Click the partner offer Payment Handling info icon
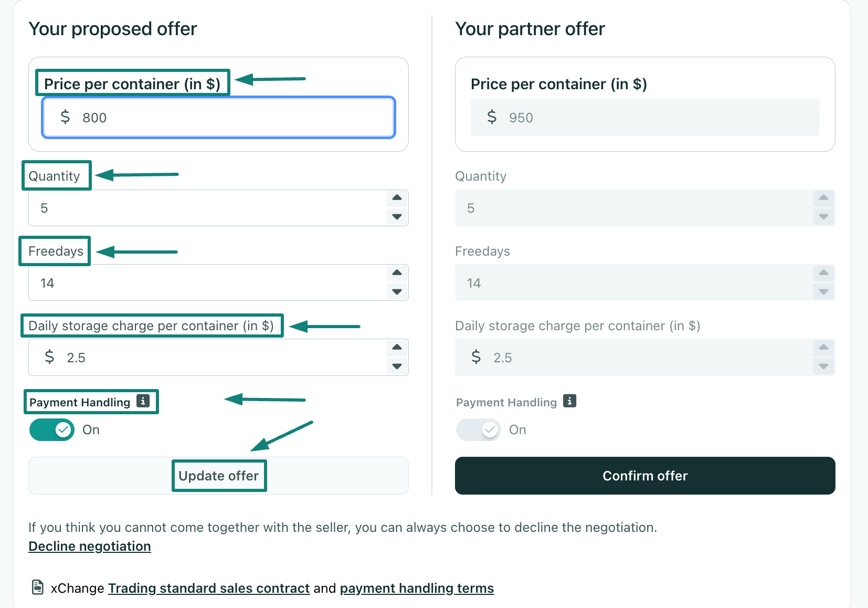 point(569,401)
